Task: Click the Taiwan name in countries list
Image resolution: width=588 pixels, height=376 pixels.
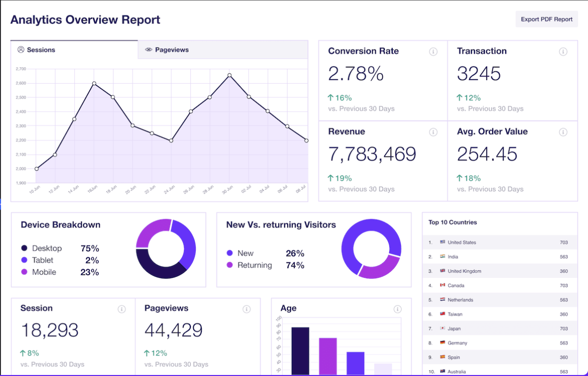Action: [455, 314]
